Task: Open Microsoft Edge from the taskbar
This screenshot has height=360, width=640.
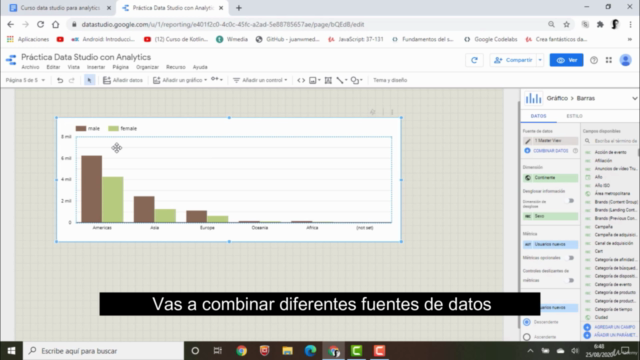Action: [x=310, y=351]
